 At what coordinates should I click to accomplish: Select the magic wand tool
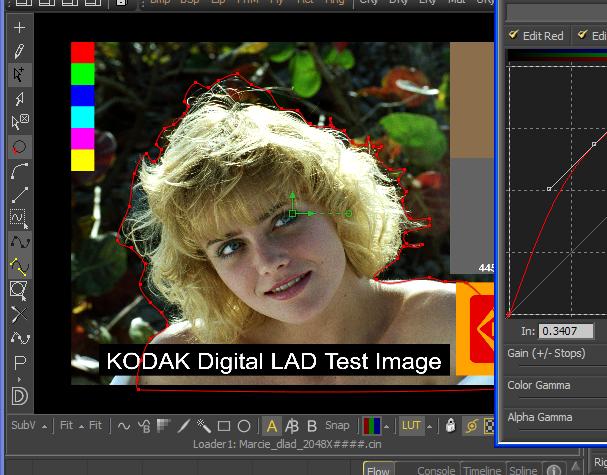(204, 426)
